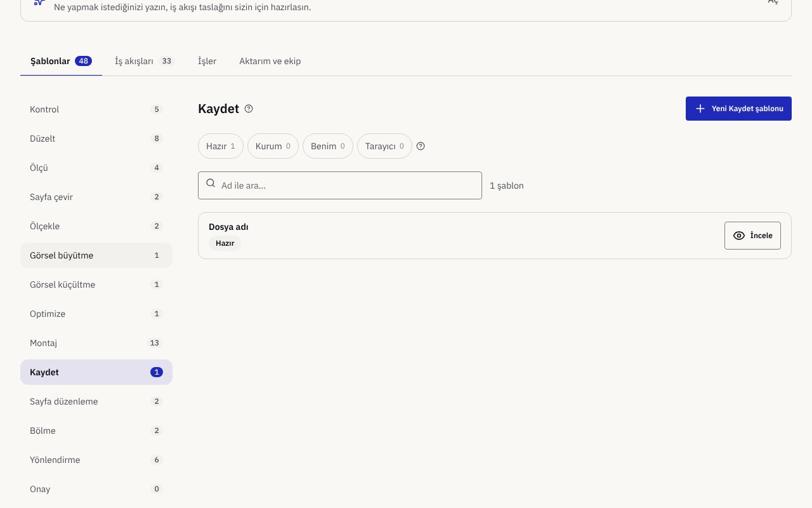The image size is (812, 508).
Task: Click the help icon beside the Kaydet heading
Action: click(249, 109)
